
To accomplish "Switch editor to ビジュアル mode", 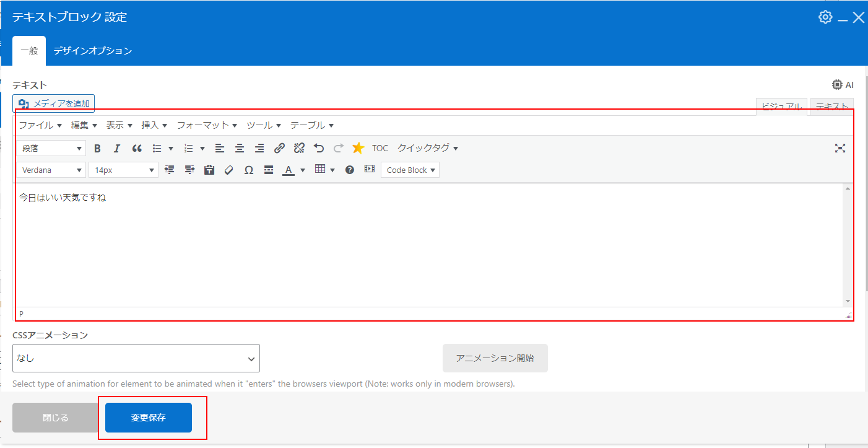I will pos(781,107).
